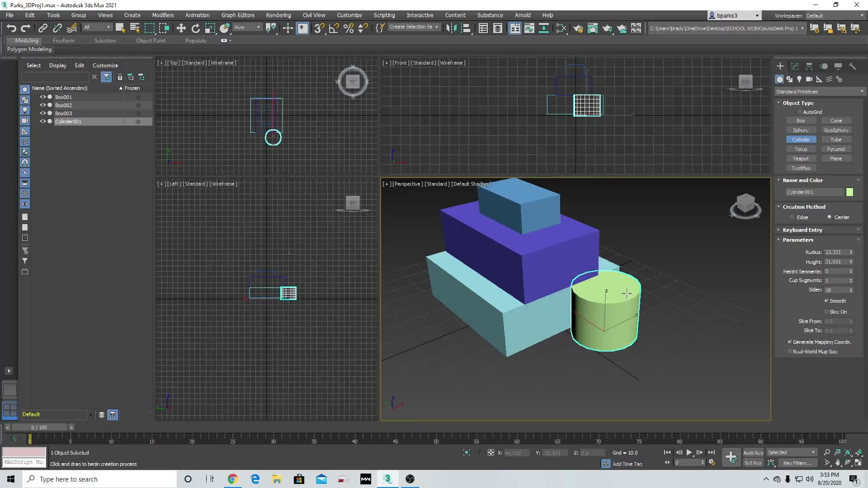Viewport: 868px width, 488px height.
Task: Select the Select and Move tool
Action: 181,28
